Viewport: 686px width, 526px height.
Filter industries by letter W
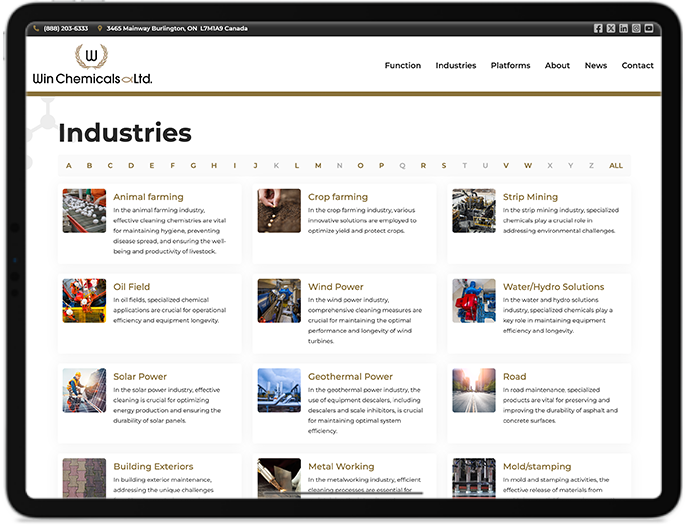coord(529,166)
